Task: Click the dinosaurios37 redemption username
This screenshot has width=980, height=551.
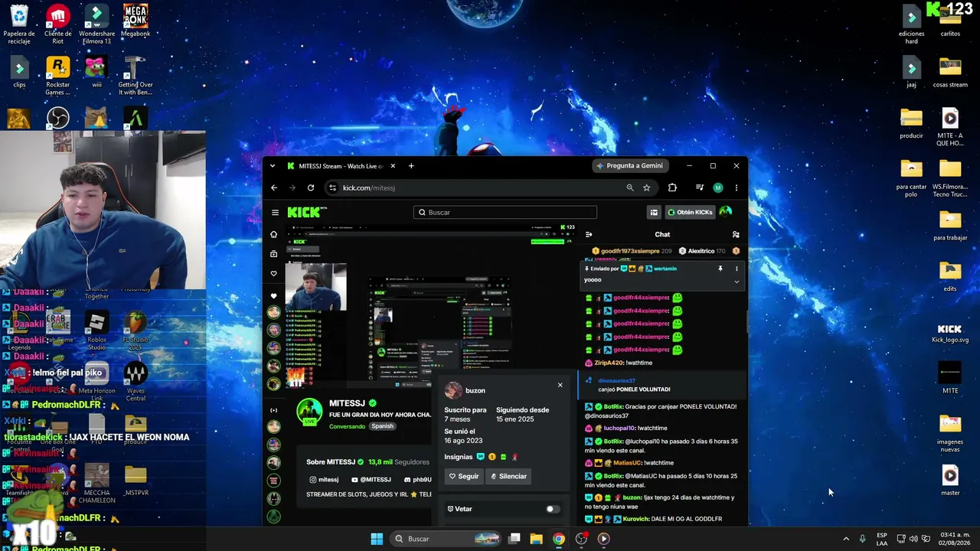Action: [616, 380]
